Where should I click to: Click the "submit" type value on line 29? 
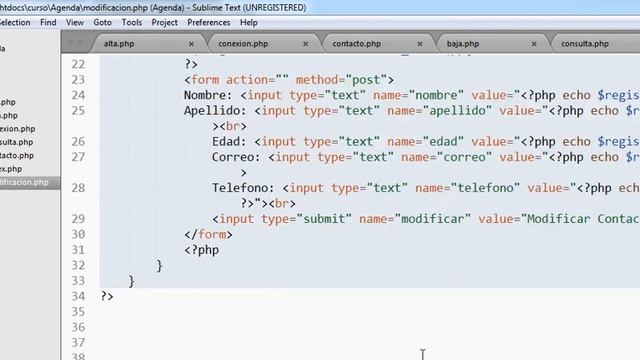[324, 219]
